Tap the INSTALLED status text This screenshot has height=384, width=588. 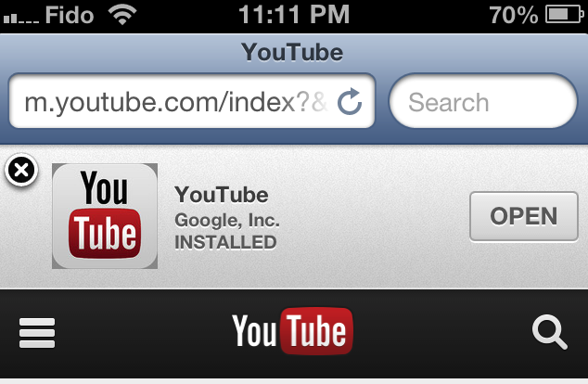225,242
